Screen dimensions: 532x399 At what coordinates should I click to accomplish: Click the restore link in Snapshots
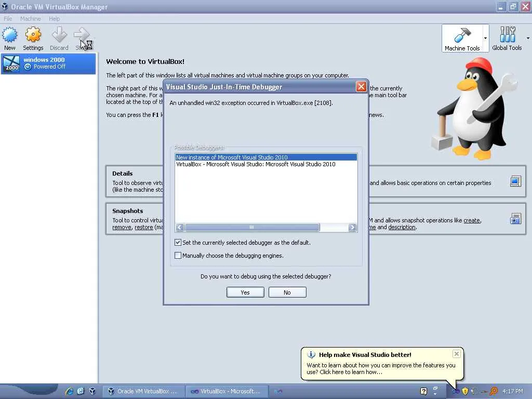click(x=144, y=227)
